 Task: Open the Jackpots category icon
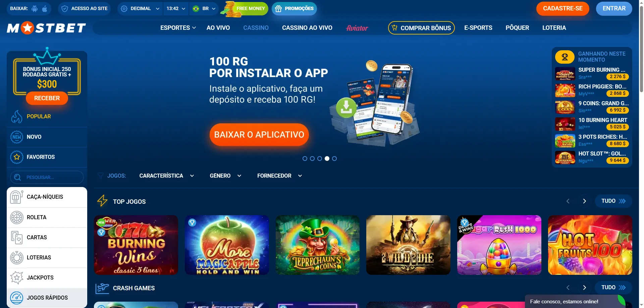tap(17, 278)
